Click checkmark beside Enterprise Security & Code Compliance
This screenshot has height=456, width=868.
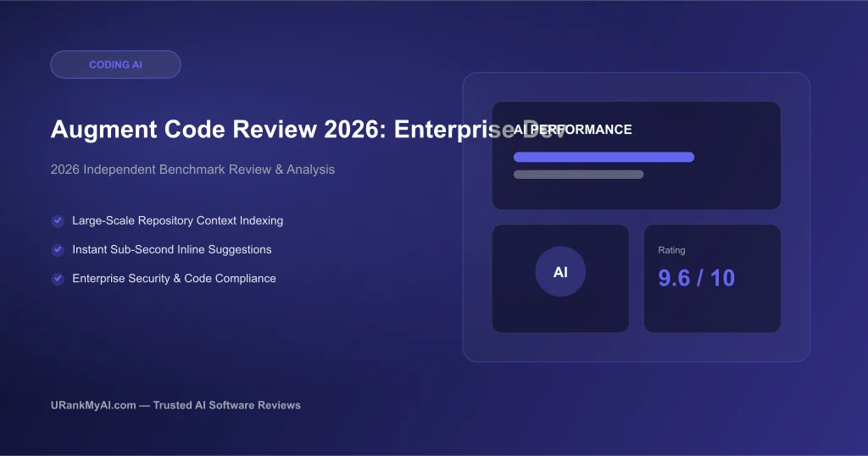tap(58, 279)
